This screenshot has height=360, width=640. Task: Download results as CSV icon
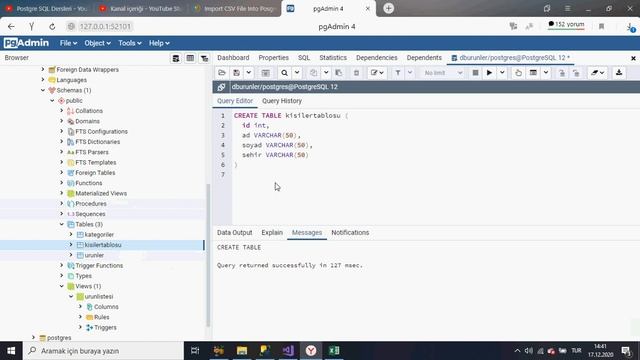click(619, 73)
